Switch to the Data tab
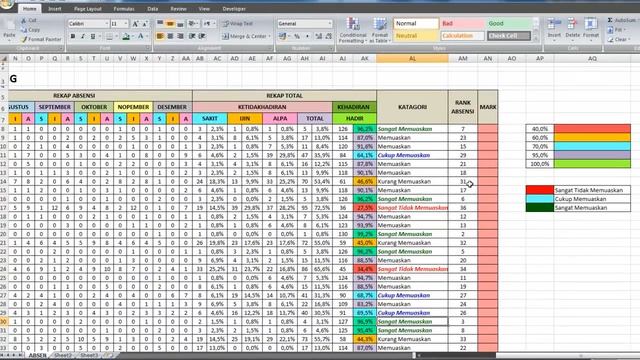The height and width of the screenshot is (360, 640). 153,9
